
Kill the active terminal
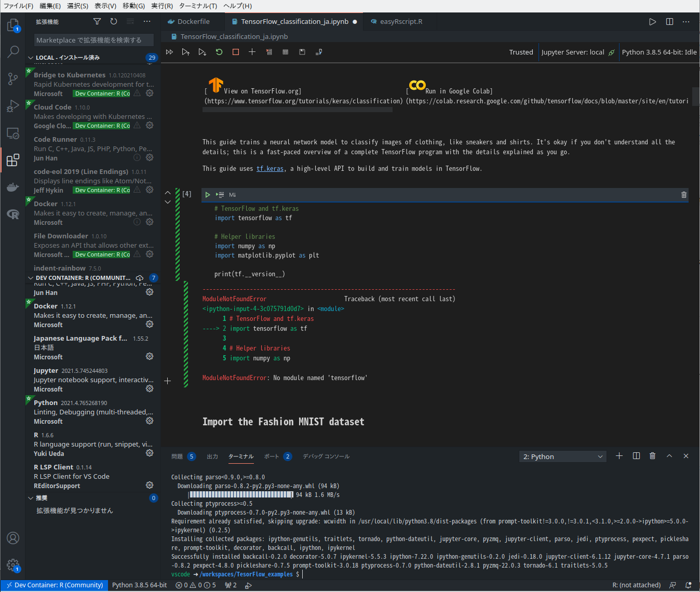[652, 456]
